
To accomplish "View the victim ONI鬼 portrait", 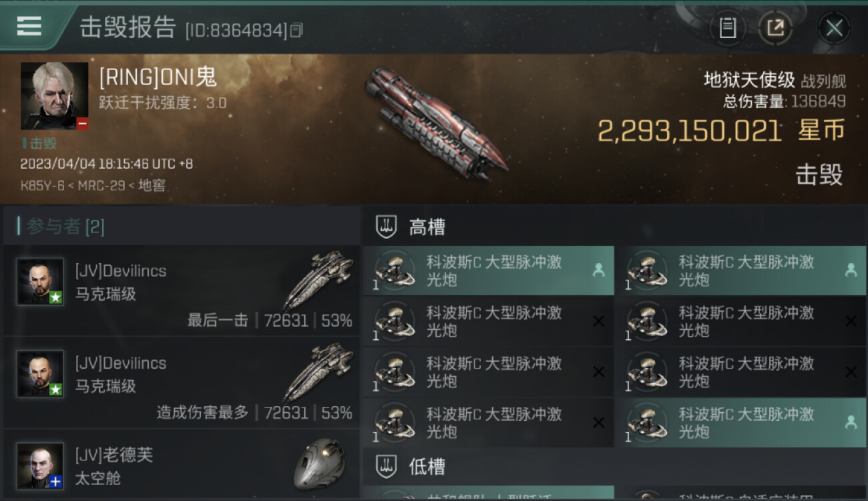I will (x=54, y=96).
